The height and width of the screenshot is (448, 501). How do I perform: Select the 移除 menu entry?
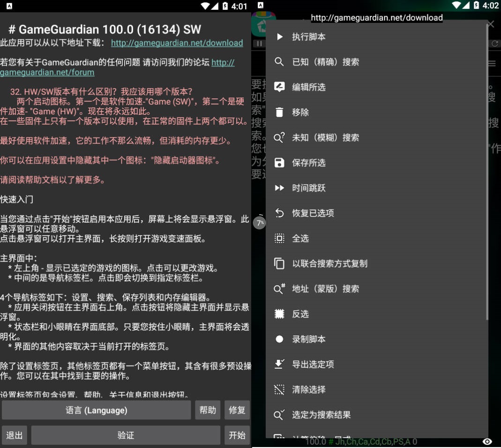click(376, 112)
